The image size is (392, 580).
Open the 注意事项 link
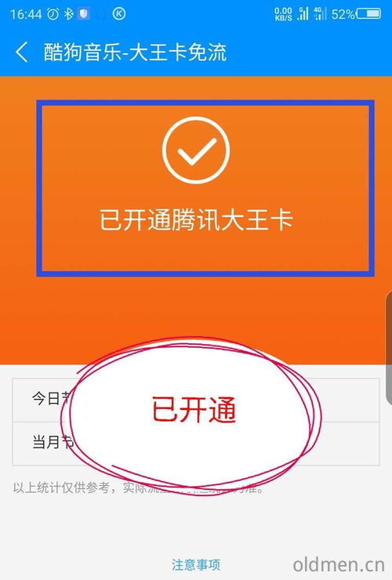(196, 564)
